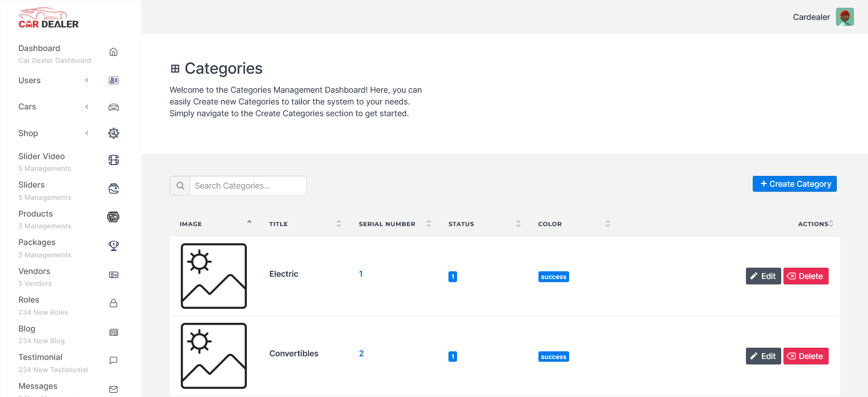The width and height of the screenshot is (868, 397).
Task: Expand the Users submenu
Action: tap(87, 80)
